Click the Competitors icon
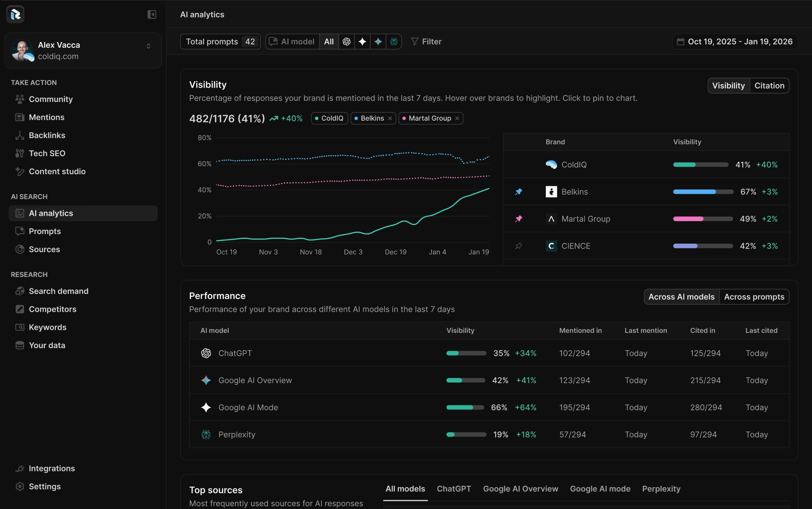812x509 pixels. (20, 309)
